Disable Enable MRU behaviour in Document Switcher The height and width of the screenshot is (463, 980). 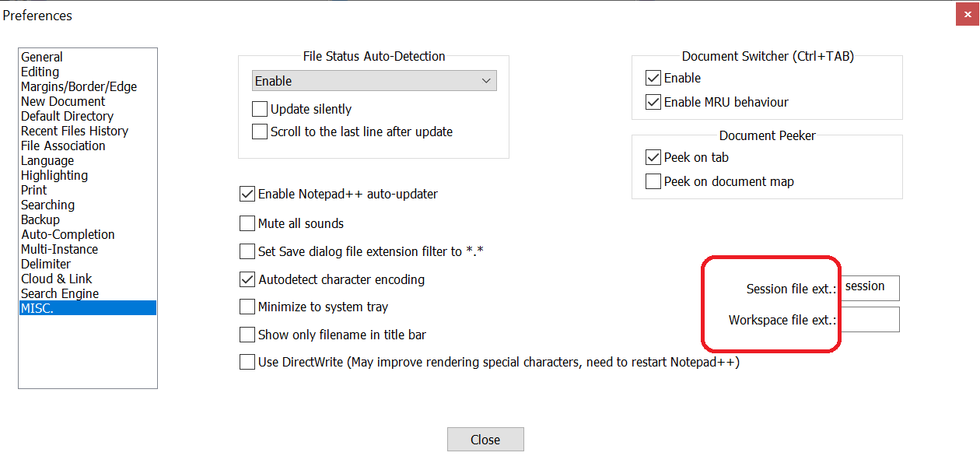click(x=653, y=102)
